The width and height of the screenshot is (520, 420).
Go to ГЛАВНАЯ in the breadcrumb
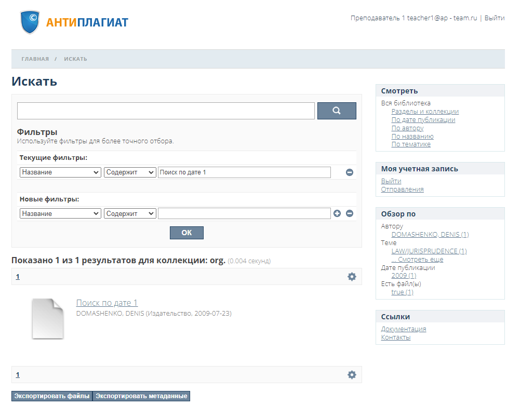(35, 59)
